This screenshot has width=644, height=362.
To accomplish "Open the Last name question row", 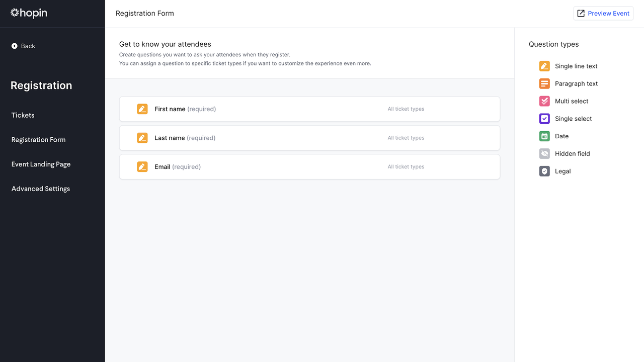I will 309,138.
